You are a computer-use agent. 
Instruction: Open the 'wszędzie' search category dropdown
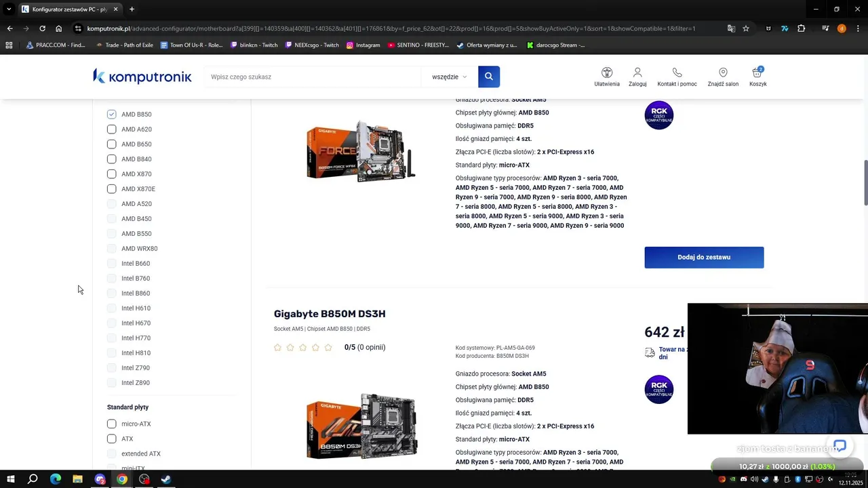click(x=449, y=77)
